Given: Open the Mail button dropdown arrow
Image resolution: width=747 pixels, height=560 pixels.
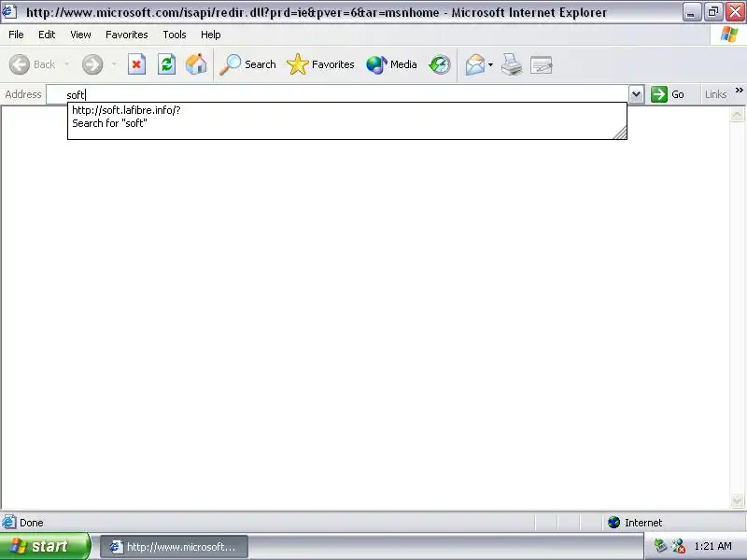Looking at the screenshot, I should point(491,64).
